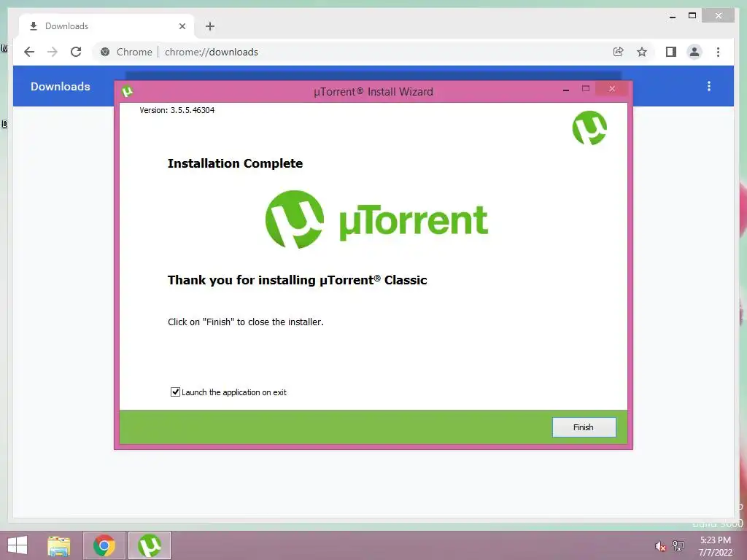The width and height of the screenshot is (747, 560).
Task: Select the Downloads browser tab
Action: click(107, 26)
